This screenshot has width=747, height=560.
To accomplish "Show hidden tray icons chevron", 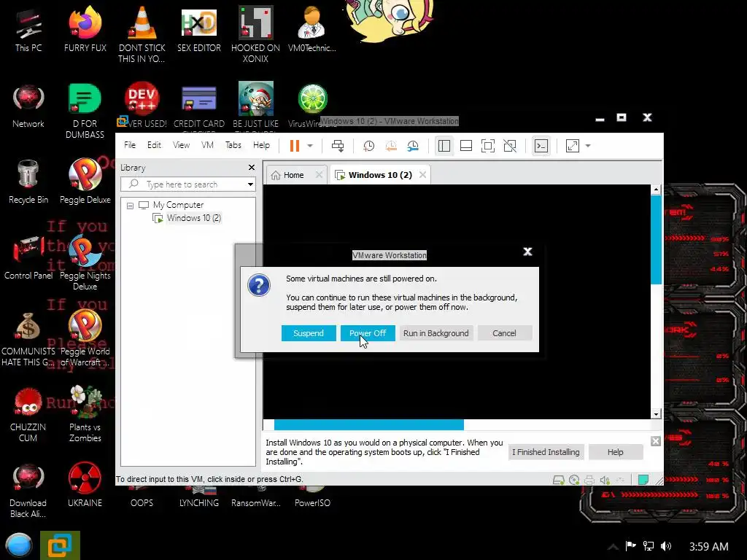I will [613, 546].
